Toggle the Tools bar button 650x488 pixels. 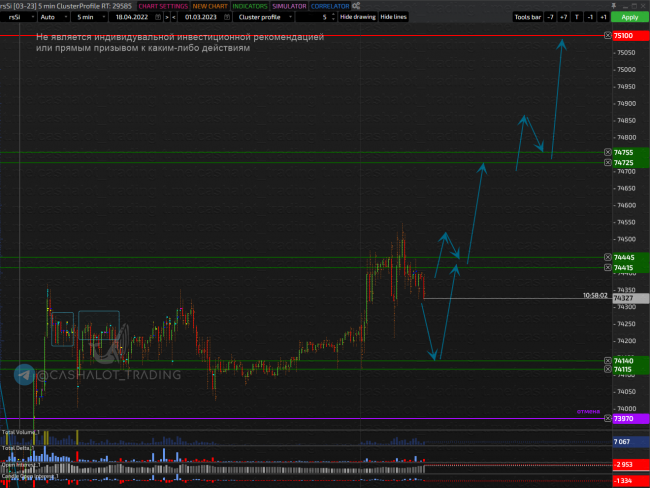coord(527,17)
